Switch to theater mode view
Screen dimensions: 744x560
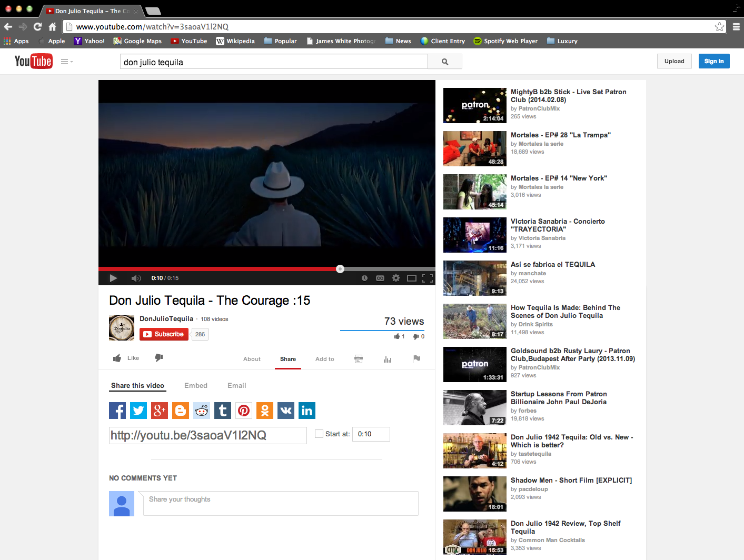coord(412,278)
